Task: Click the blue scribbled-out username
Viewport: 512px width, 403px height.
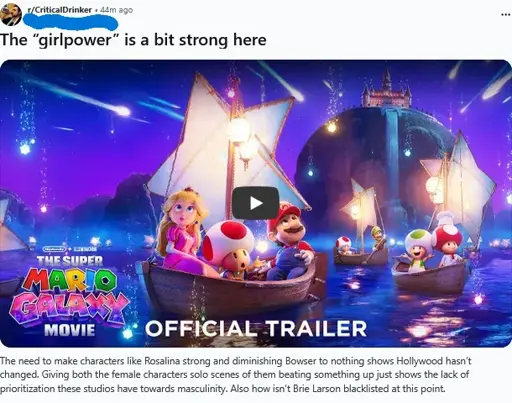Action: pyautogui.click(x=71, y=22)
